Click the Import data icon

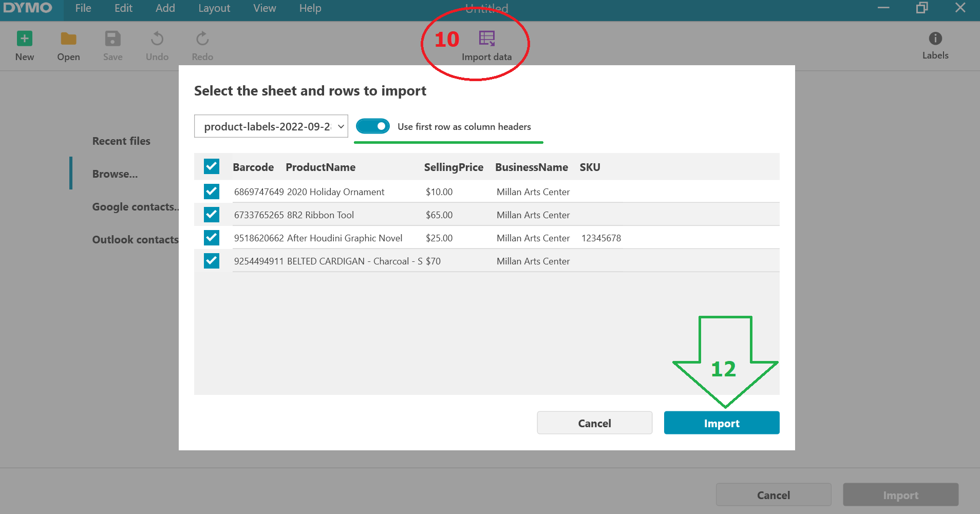pos(486,39)
